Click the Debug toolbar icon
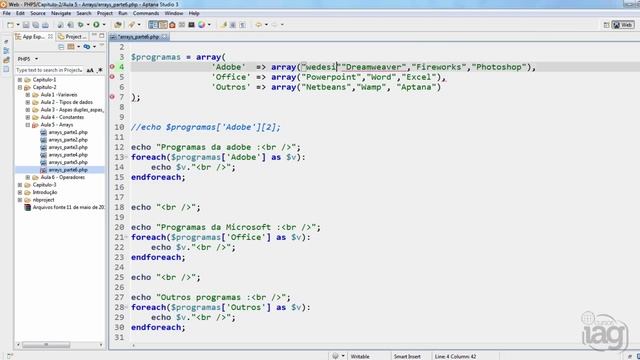Image resolution: width=640 pixels, height=360 pixels. coord(81,25)
